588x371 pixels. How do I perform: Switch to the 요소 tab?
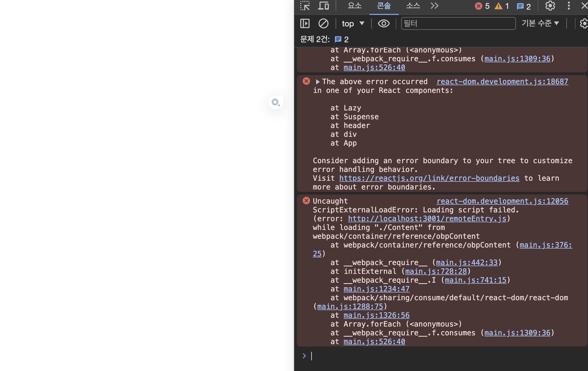tap(355, 6)
